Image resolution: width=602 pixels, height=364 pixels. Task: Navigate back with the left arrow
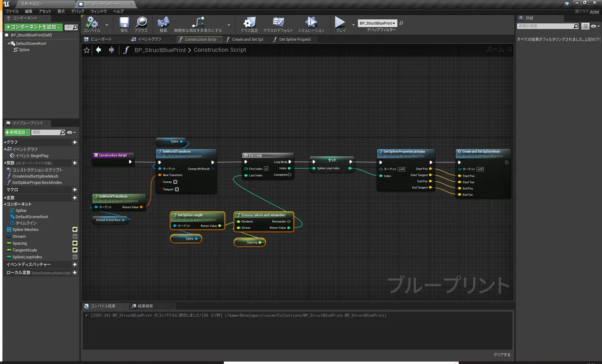click(98, 50)
